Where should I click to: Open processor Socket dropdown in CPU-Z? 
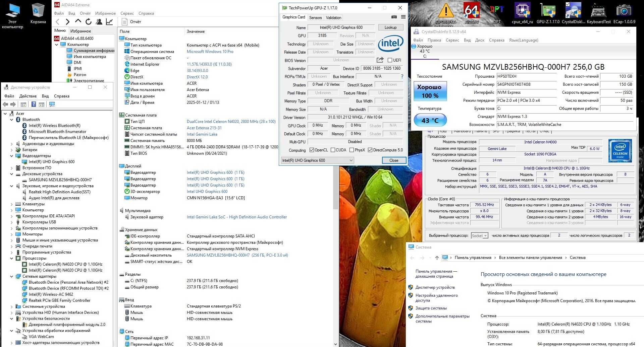[479, 235]
